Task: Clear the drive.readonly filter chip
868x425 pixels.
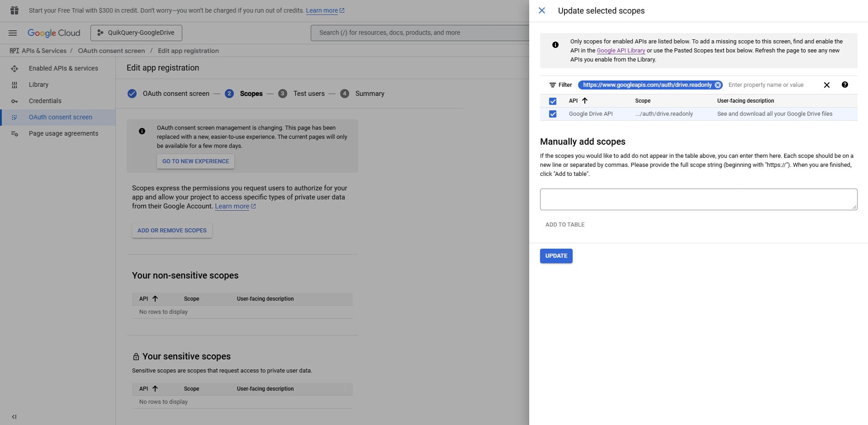Action: coord(718,85)
